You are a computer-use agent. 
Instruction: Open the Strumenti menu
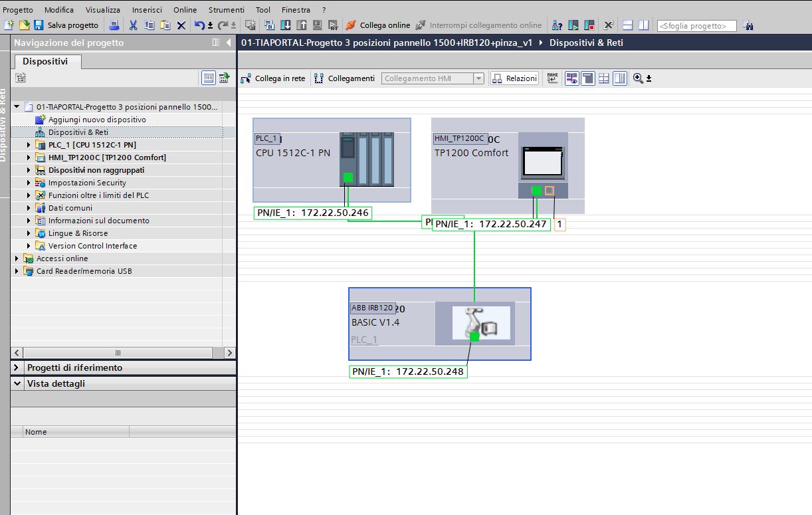tap(225, 9)
